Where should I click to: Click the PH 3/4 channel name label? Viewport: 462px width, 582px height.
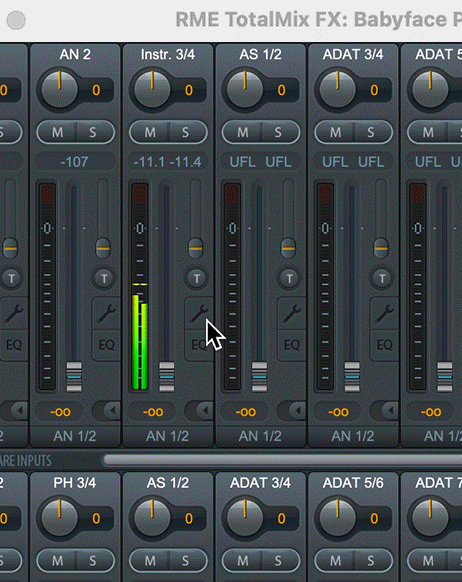[x=75, y=483]
